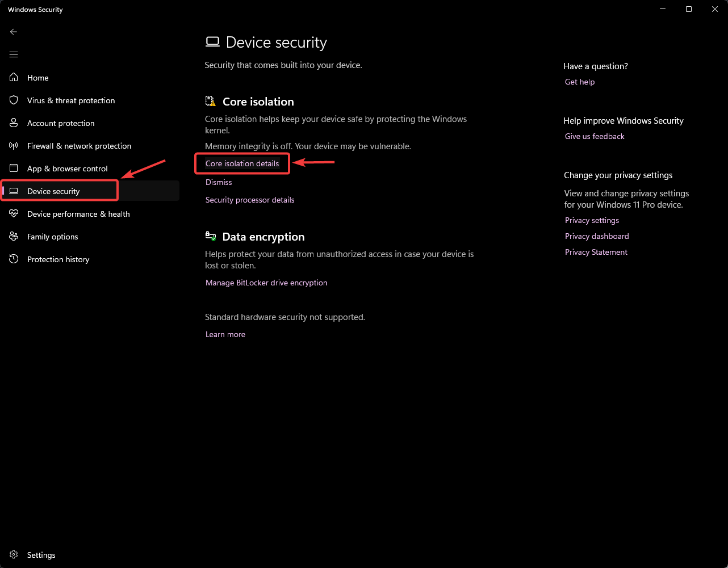Click the App & browser control icon

point(14,169)
